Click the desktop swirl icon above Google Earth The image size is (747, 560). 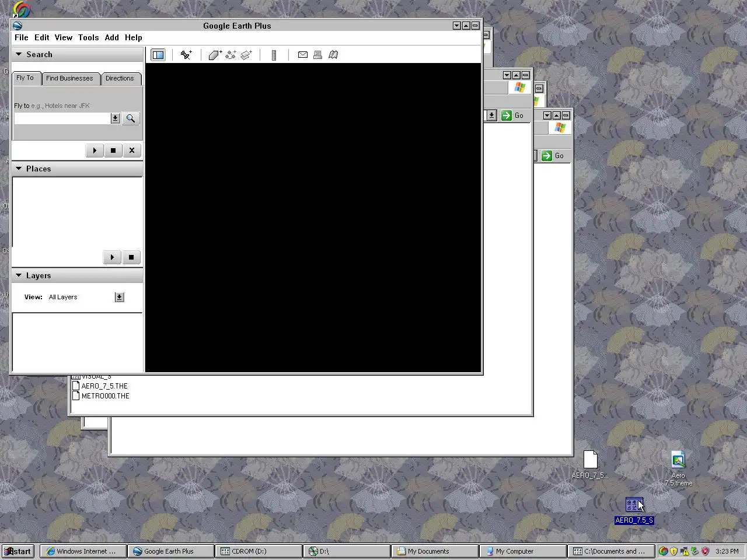[x=22, y=9]
